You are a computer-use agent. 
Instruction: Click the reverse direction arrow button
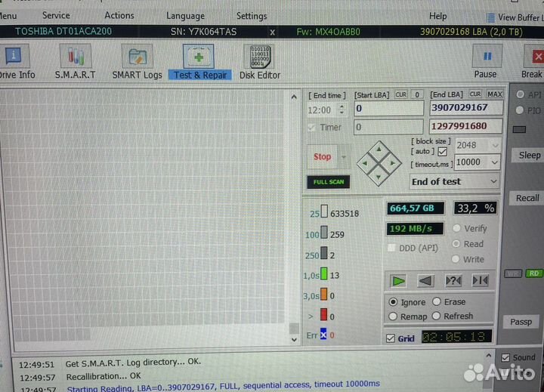point(425,281)
